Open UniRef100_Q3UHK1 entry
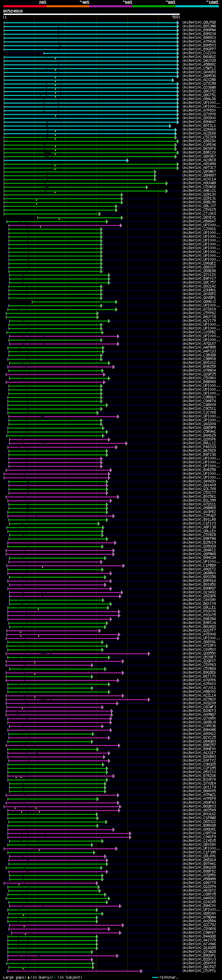This screenshot has height=980, width=222. tap(199, 290)
